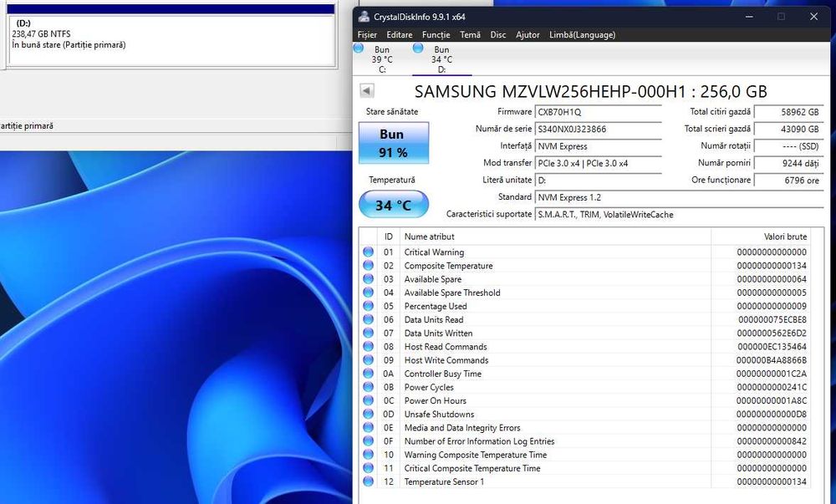Click status orb for Error Information Log Entries
This screenshot has width=836, height=504.
(x=369, y=440)
